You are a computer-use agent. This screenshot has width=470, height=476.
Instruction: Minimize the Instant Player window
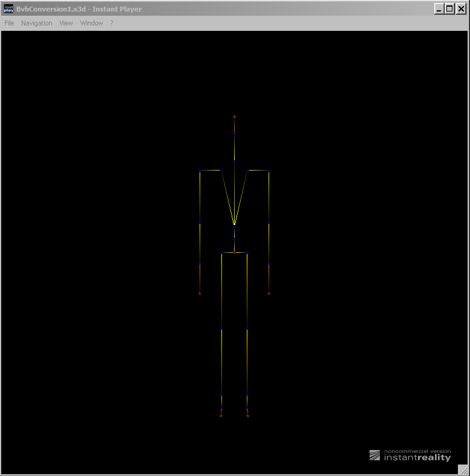click(439, 9)
